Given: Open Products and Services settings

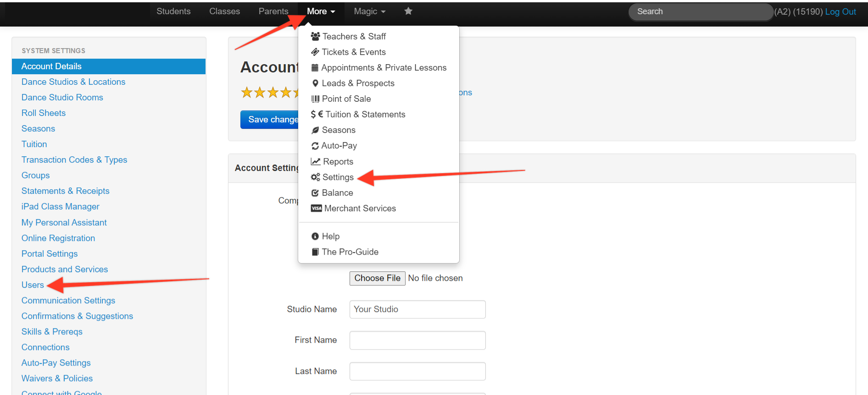Looking at the screenshot, I should click(65, 269).
